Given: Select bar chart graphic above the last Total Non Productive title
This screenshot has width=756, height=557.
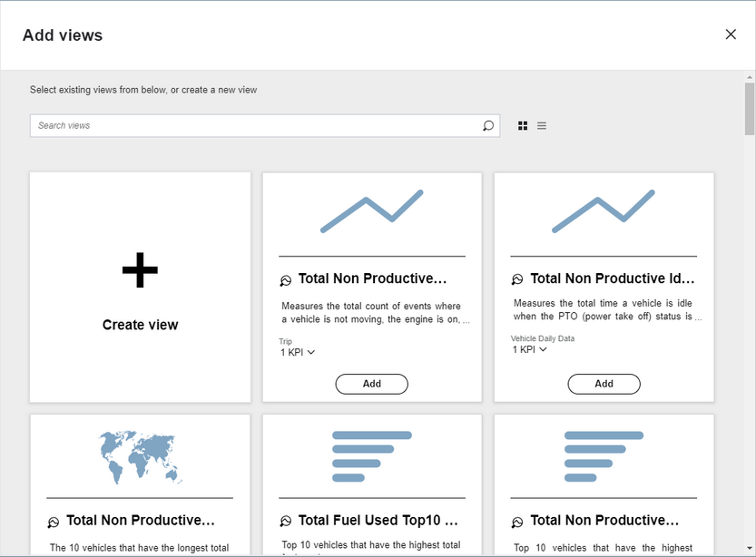Looking at the screenshot, I should tap(604, 456).
